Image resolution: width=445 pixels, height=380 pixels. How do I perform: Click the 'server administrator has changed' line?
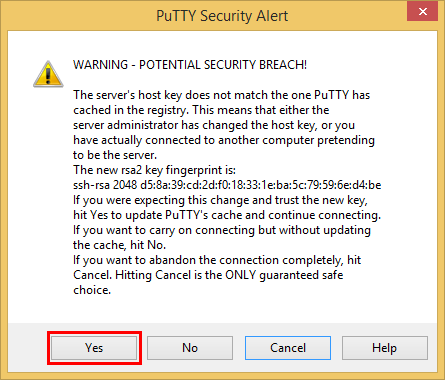point(214,125)
